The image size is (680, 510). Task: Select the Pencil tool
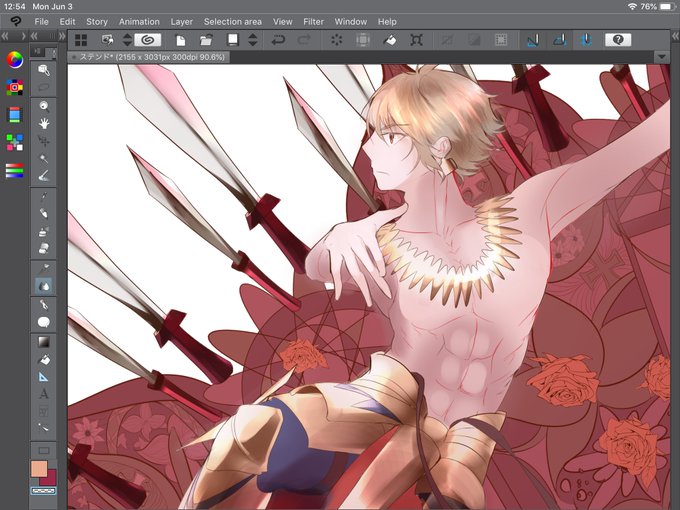click(44, 213)
